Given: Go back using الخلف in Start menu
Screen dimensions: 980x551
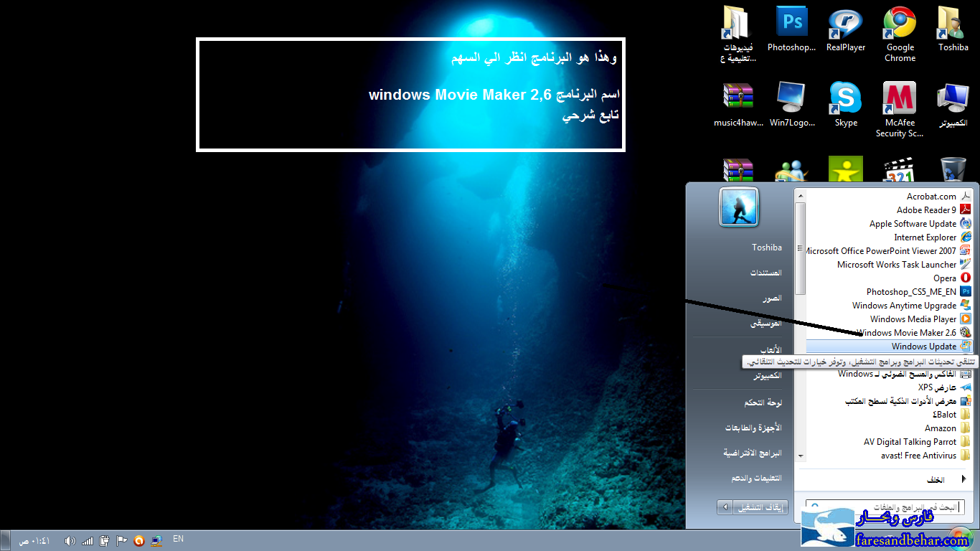Looking at the screenshot, I should click(x=936, y=479).
